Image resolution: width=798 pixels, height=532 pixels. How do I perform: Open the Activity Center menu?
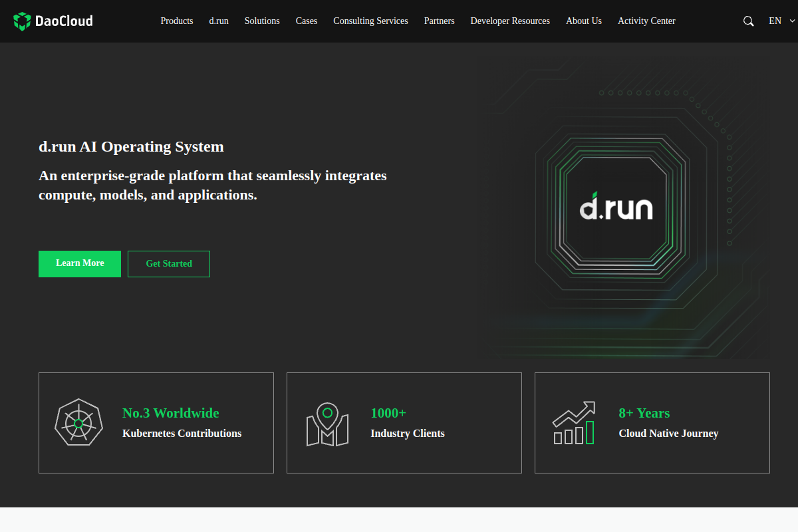point(646,21)
